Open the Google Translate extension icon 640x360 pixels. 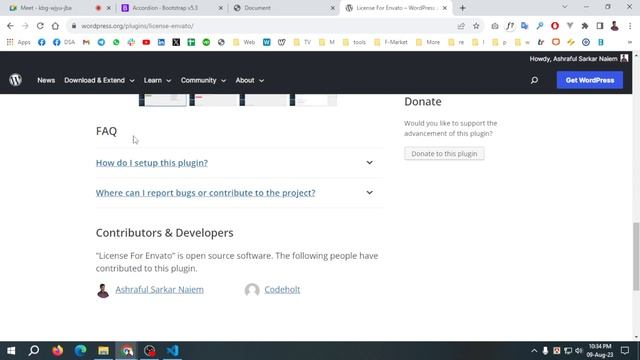coord(525,26)
